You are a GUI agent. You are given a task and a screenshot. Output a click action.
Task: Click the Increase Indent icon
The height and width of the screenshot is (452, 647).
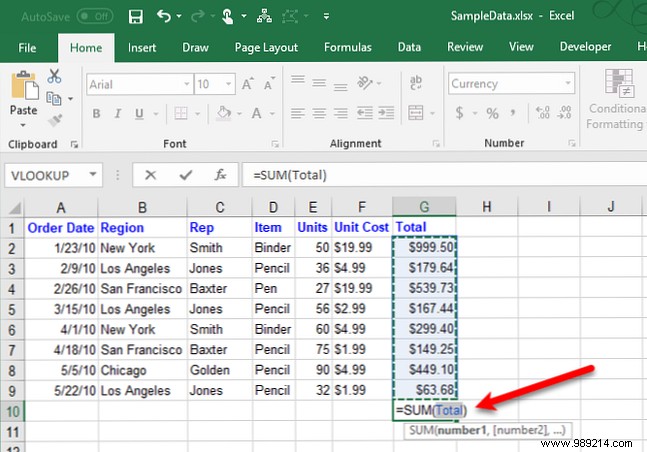point(386,113)
